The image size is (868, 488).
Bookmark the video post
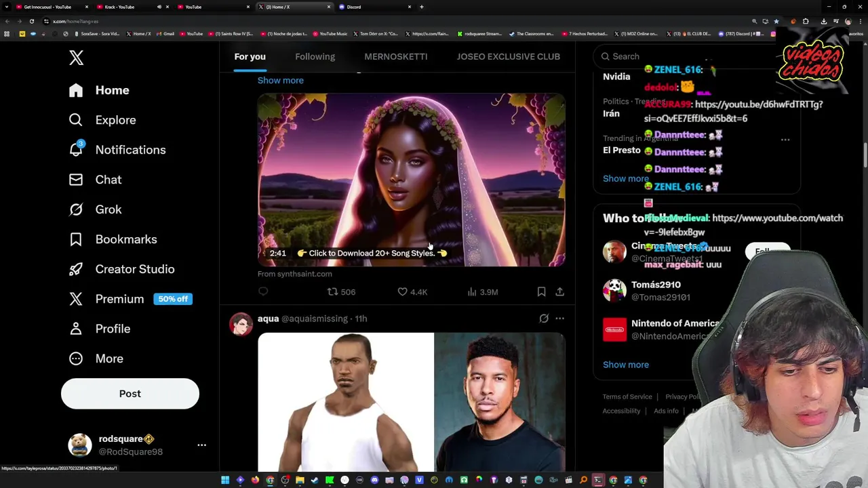click(x=541, y=291)
